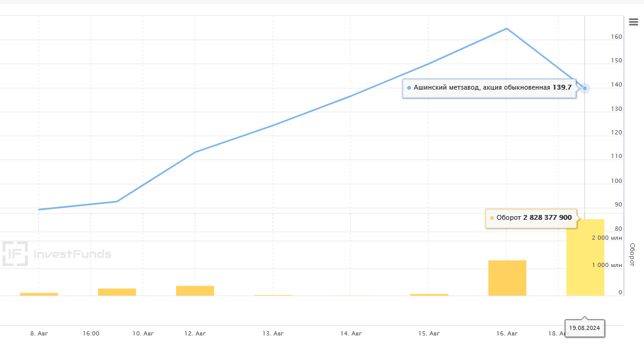Click the y-axis value 150
Image resolution: width=644 pixels, height=350 pixels.
tap(617, 61)
